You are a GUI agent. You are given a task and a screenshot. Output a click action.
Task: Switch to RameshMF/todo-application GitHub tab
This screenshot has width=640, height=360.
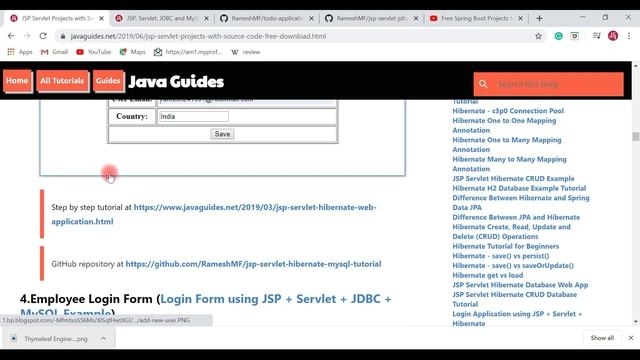[x=267, y=18]
